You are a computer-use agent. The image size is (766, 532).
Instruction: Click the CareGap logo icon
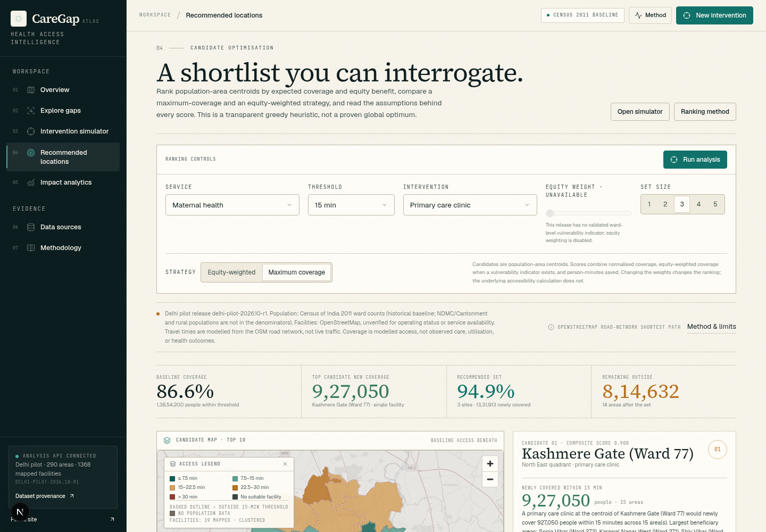point(19,19)
